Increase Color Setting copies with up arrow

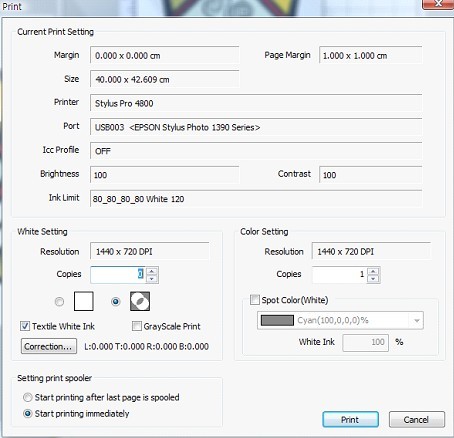[x=373, y=271]
